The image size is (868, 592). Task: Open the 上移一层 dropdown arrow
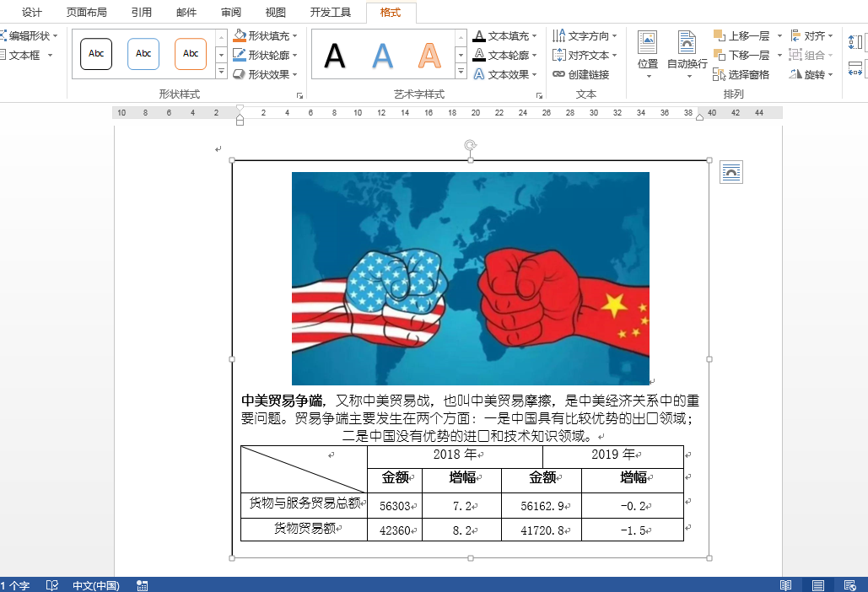pyautogui.click(x=779, y=36)
